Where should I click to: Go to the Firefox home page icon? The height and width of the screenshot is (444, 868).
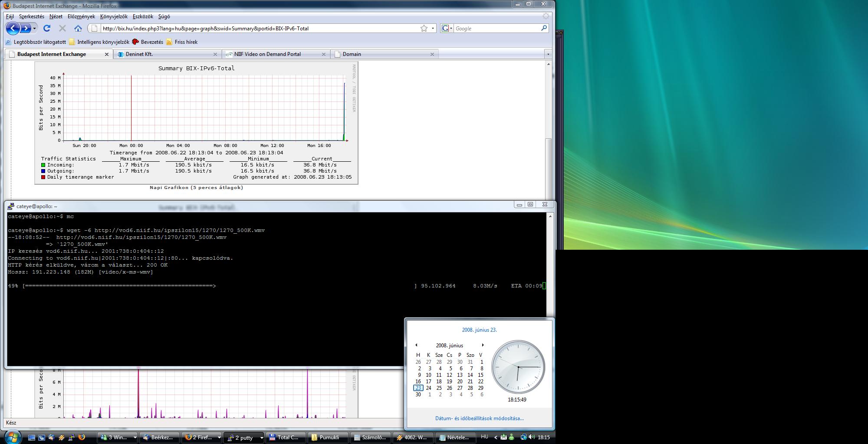coord(78,28)
